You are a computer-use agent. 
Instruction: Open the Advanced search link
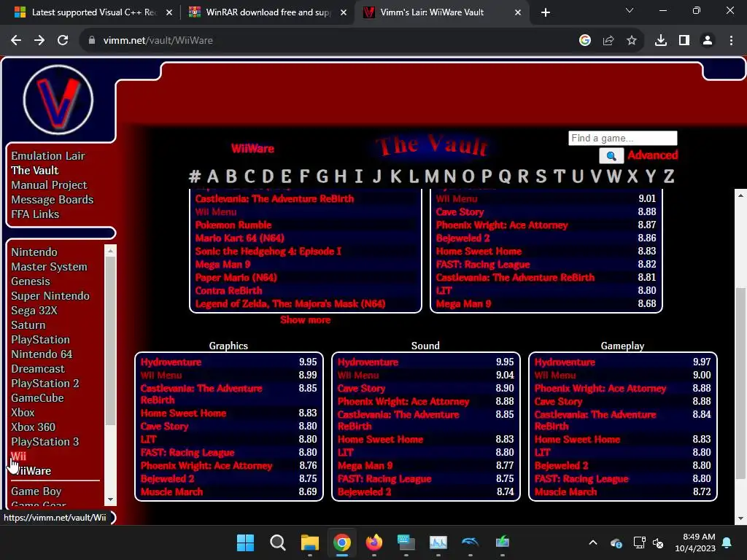point(653,155)
